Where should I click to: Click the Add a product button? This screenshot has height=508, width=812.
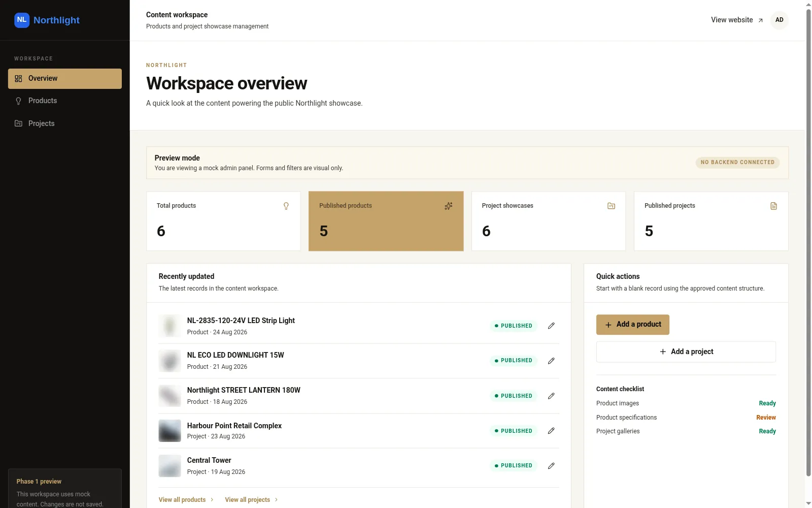(x=632, y=325)
